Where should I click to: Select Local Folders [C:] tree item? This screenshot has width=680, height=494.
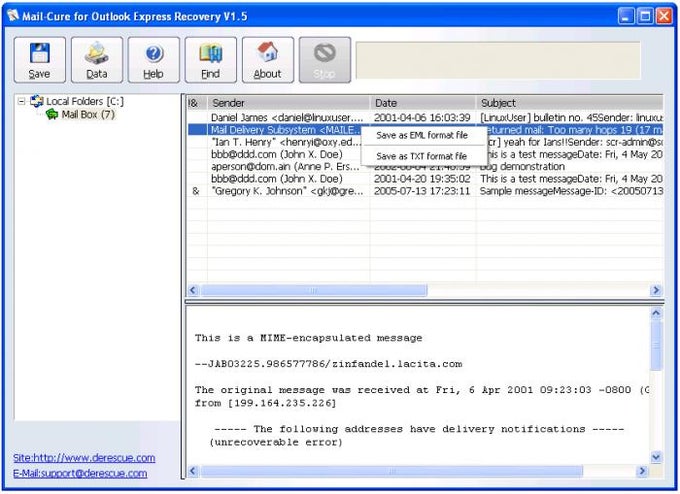pos(85,101)
